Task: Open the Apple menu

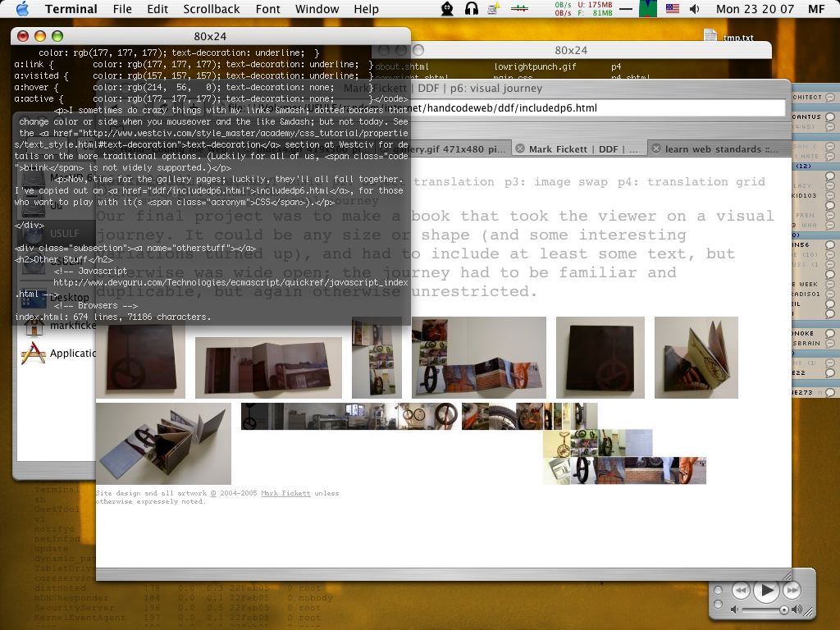Action: (22, 8)
